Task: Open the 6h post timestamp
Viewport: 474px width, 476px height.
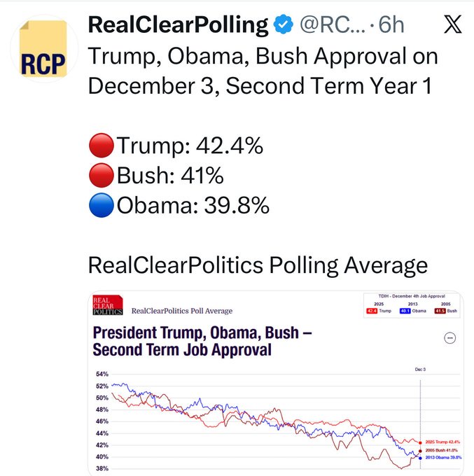Action: (392, 26)
